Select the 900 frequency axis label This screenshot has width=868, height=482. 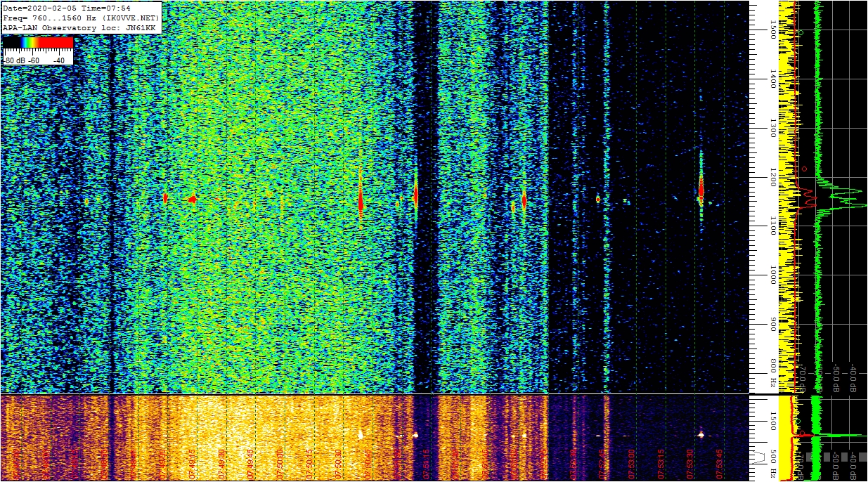[x=772, y=325]
